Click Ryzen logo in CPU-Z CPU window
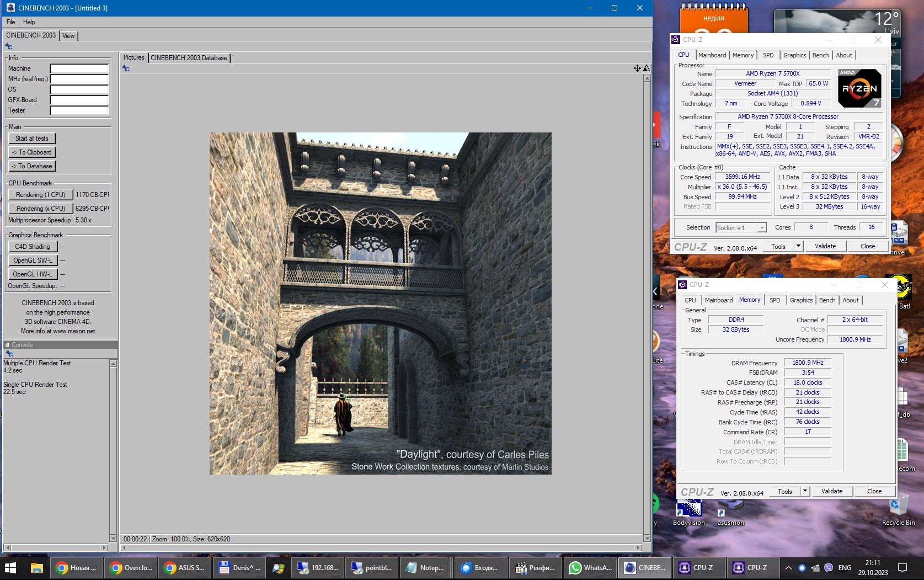Viewport: 924px width, 580px height. coord(859,88)
